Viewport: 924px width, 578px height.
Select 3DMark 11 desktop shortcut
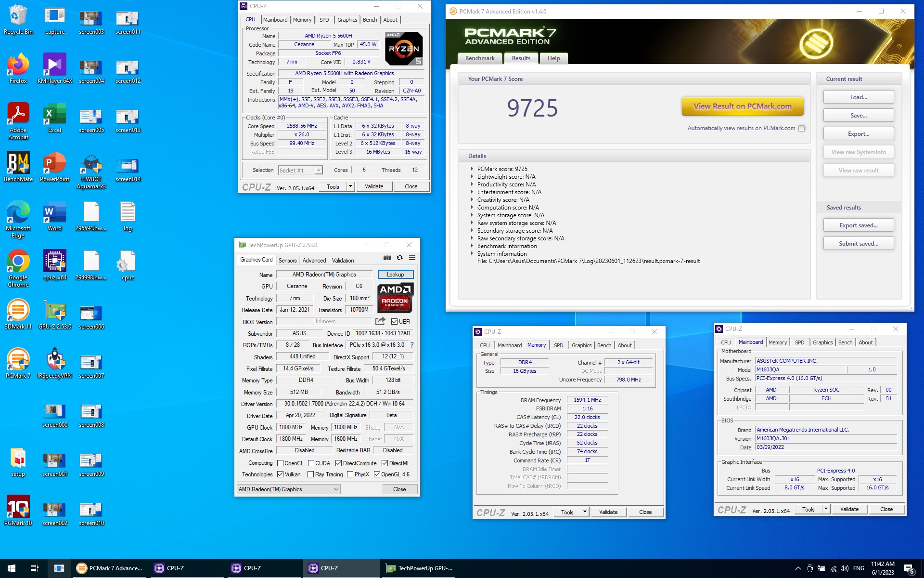18,315
